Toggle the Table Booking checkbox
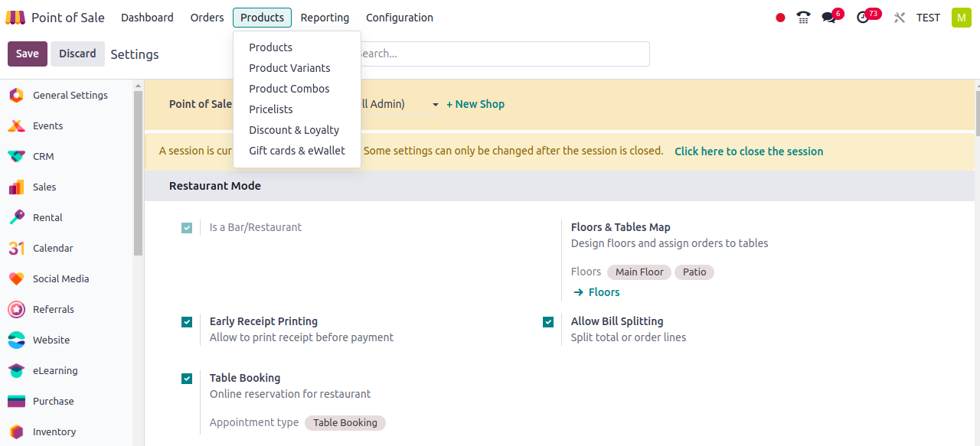Screen dimensions: 980x446 point(187,379)
